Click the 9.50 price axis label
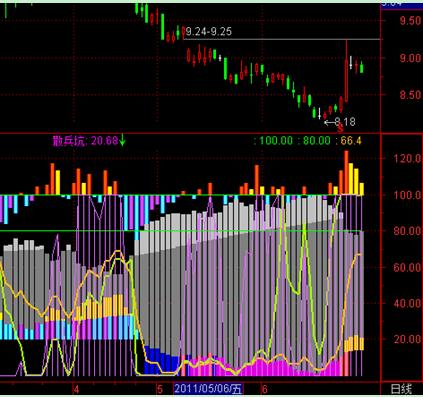The image size is (423, 397). coord(411,21)
